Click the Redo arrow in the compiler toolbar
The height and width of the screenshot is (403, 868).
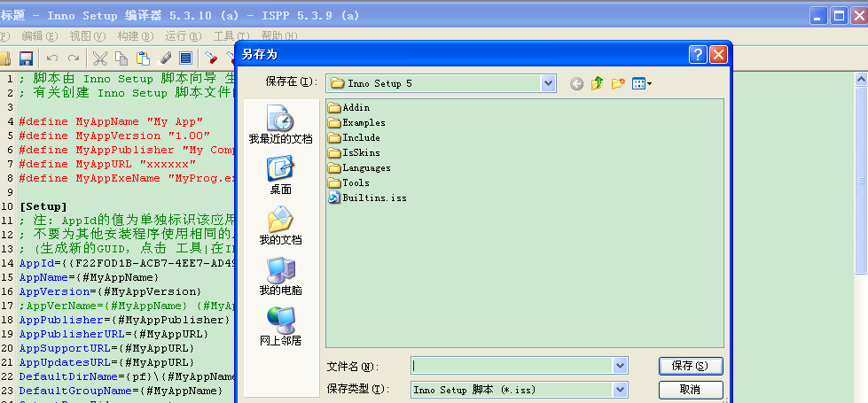coord(73,58)
